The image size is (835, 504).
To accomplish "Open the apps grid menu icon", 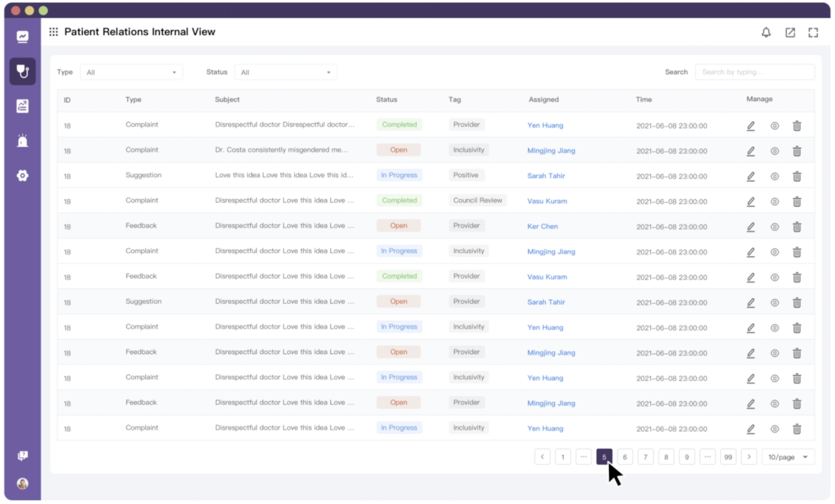I will pyautogui.click(x=54, y=32).
